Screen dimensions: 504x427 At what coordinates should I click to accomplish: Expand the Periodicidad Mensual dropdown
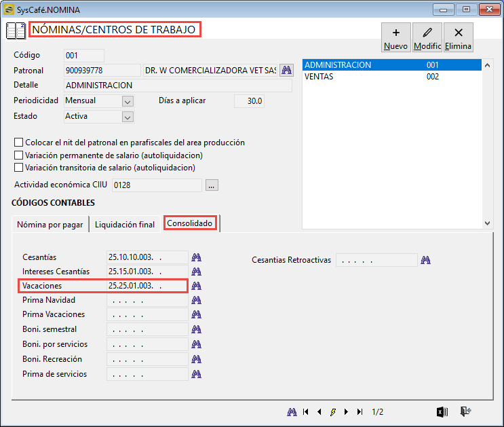(128, 101)
